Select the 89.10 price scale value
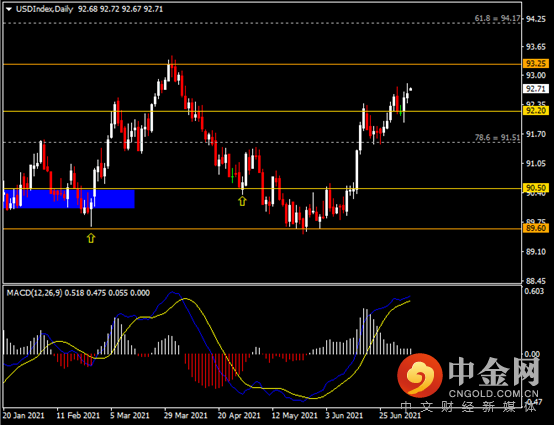The image size is (554, 425). [x=536, y=252]
